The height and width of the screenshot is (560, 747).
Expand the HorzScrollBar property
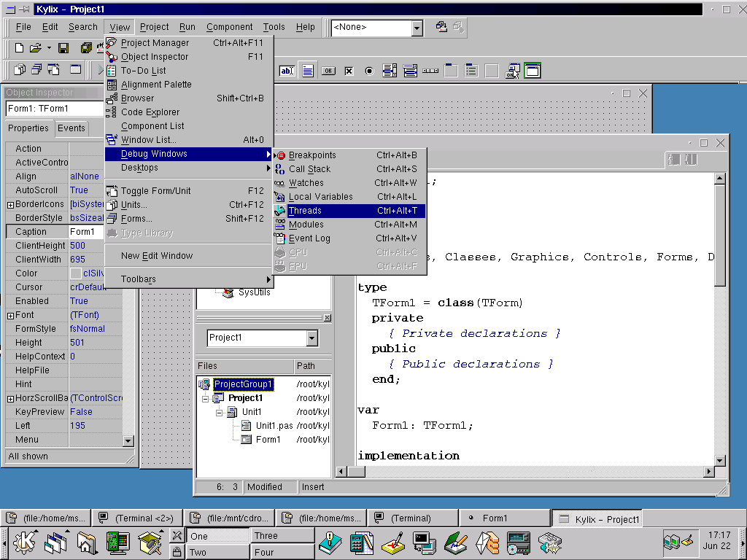click(10, 399)
